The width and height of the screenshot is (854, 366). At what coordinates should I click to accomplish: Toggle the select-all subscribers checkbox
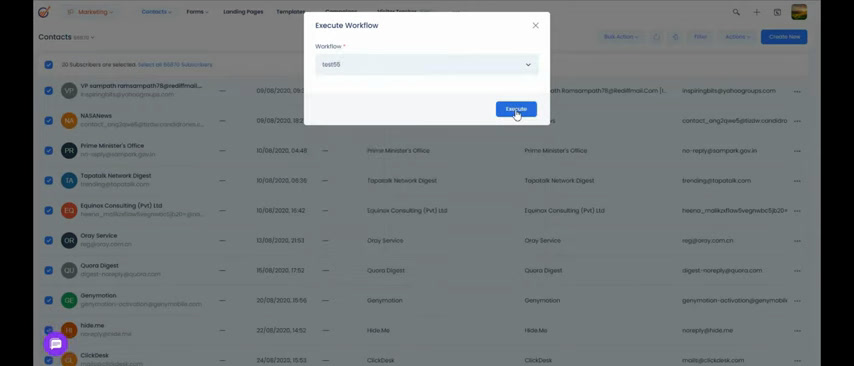click(x=48, y=65)
